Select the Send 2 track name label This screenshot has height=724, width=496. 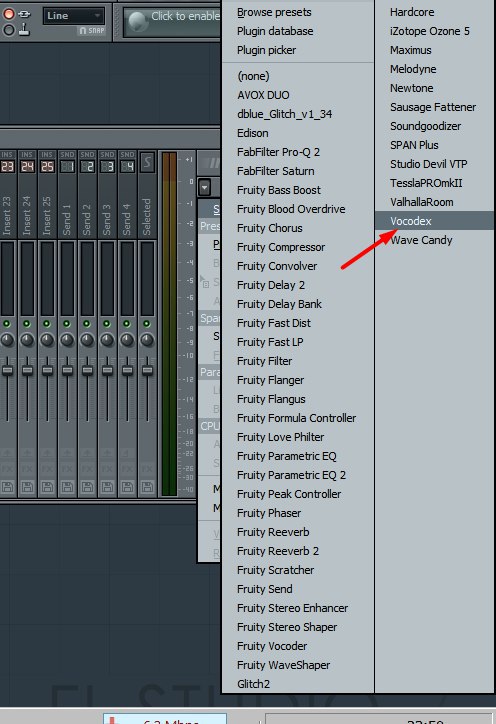tap(87, 220)
